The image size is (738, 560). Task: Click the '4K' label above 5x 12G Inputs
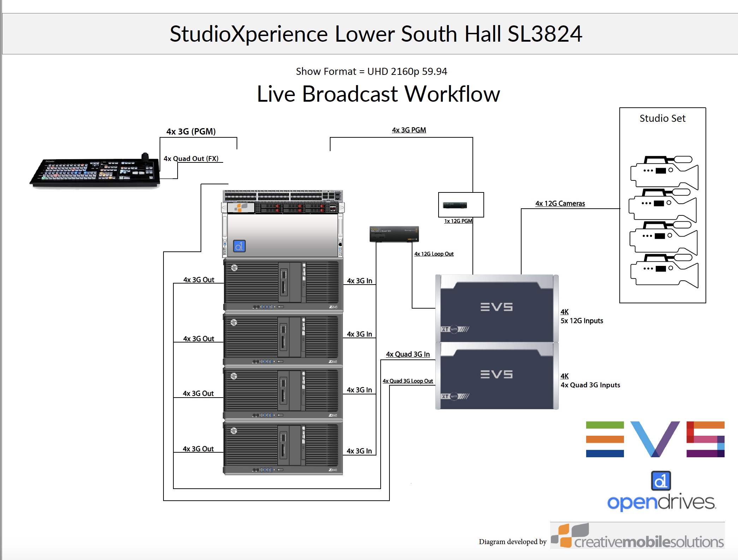(565, 312)
